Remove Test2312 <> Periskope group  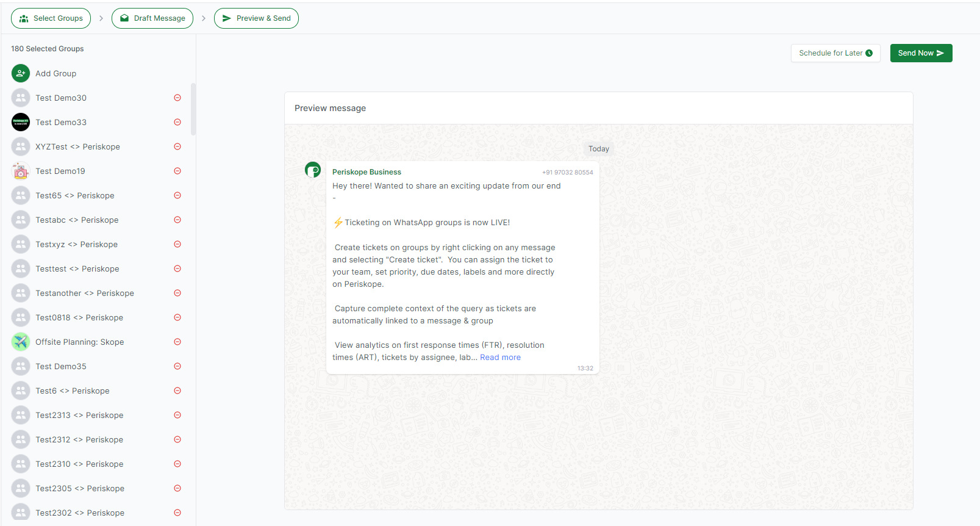tap(177, 439)
